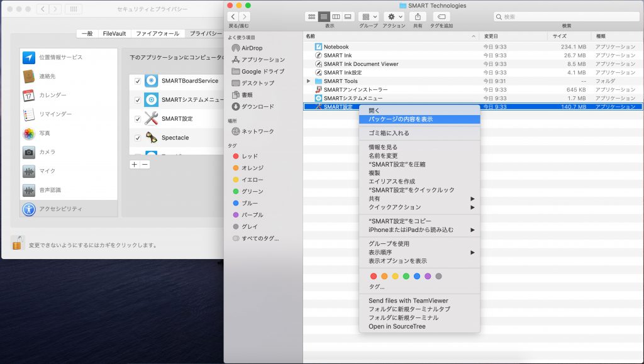Select the Notebook application row
Screen dimensions: 644x364
coord(473,47)
